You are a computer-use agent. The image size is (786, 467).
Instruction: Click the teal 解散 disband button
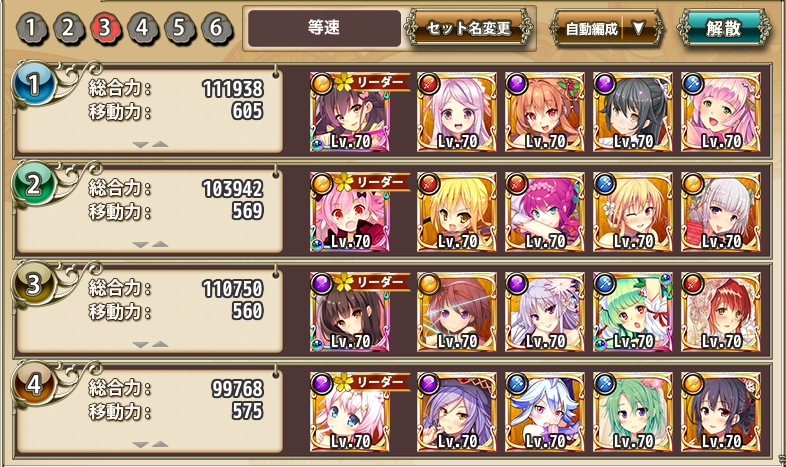[723, 28]
